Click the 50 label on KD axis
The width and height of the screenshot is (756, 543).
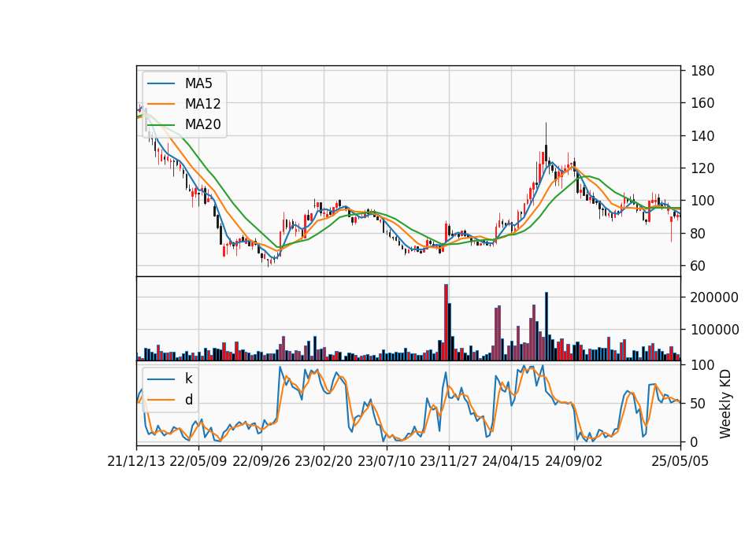699,404
